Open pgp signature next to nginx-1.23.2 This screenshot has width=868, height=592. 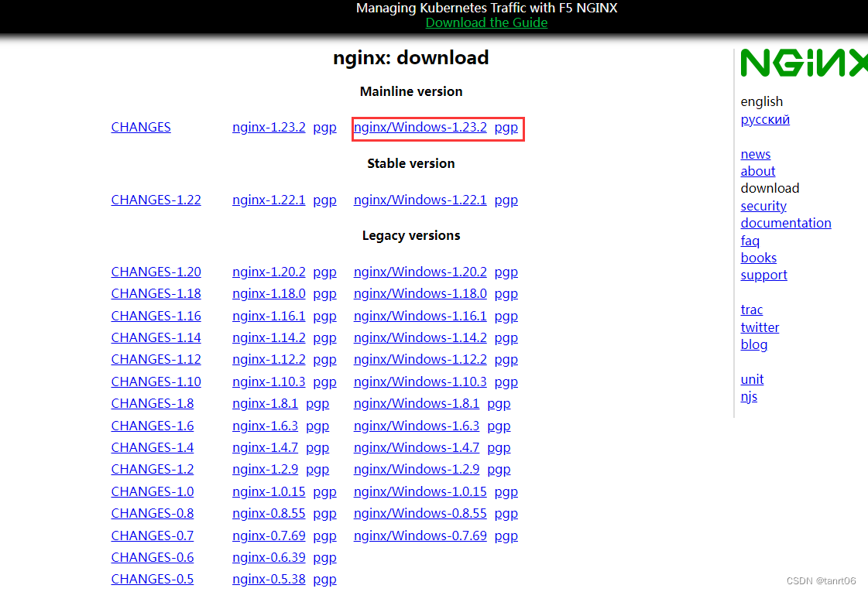coord(324,128)
